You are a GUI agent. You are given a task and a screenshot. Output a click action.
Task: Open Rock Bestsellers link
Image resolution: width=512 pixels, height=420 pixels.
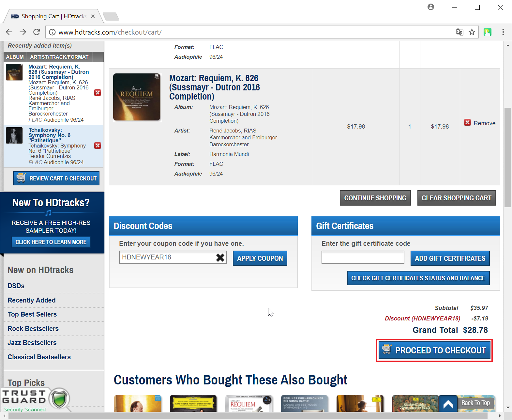pos(33,329)
